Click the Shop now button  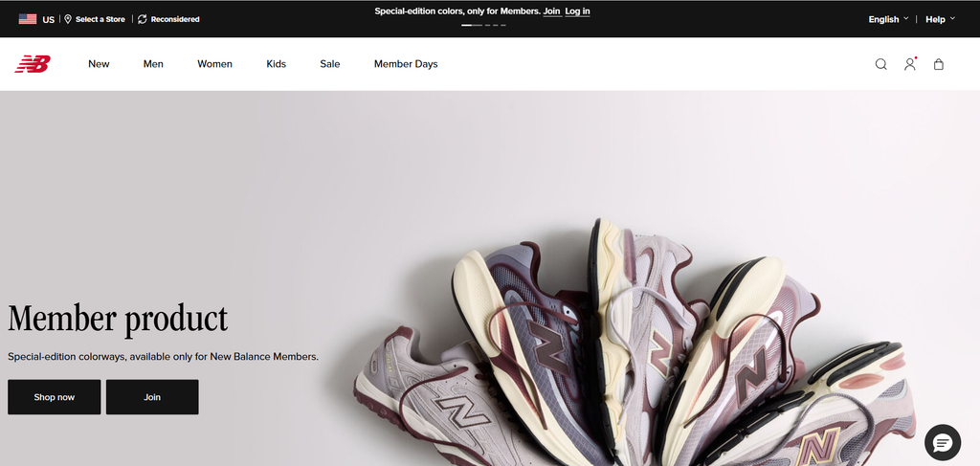tap(55, 397)
